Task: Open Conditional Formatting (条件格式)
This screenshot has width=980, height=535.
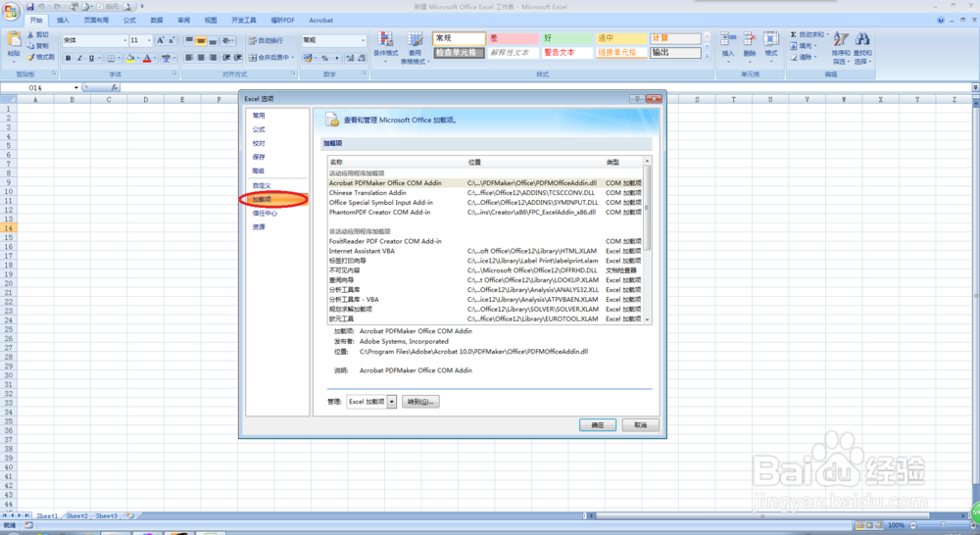Action: [x=385, y=46]
